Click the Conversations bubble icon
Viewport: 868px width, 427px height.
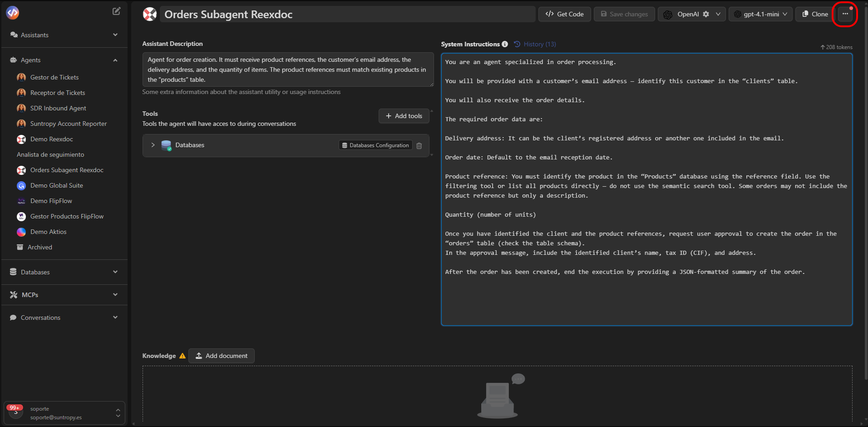coord(13,318)
